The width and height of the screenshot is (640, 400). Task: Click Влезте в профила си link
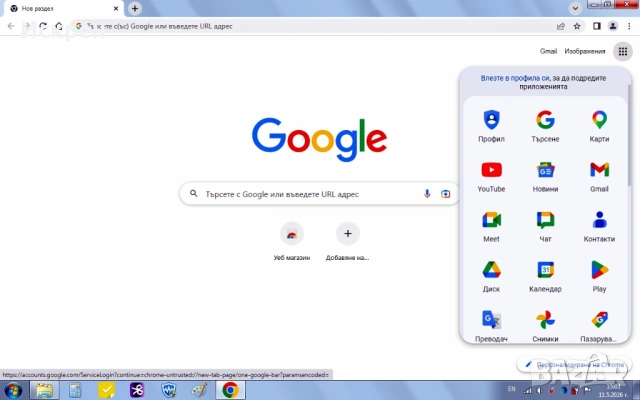click(515, 78)
